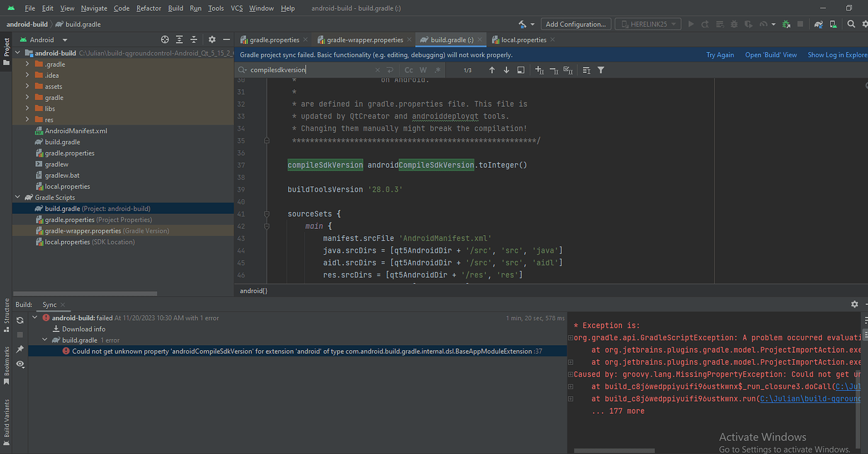Toggle match case in the search bar
Screen dimensions: 868x454
click(409, 70)
